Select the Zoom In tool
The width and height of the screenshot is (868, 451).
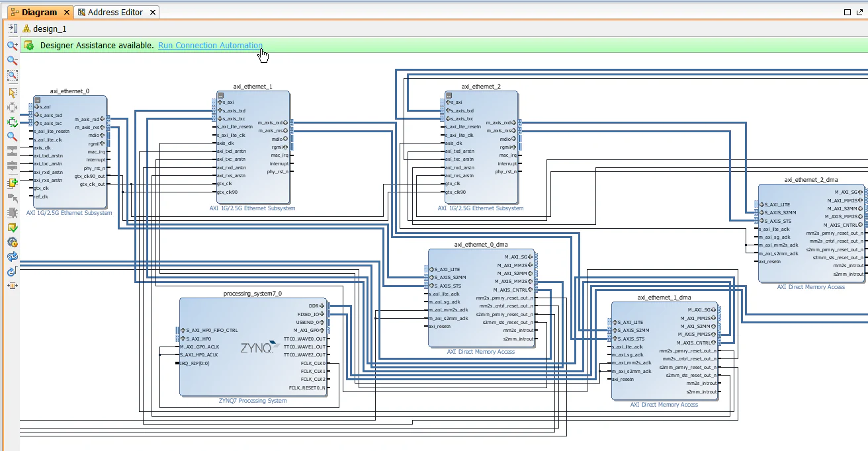coord(11,45)
